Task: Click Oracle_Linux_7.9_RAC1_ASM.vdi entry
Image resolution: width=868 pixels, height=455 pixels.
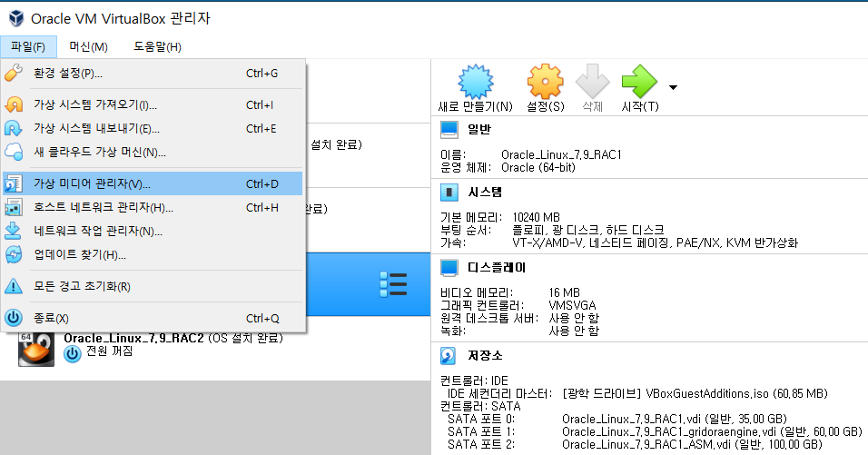Action: point(692,444)
